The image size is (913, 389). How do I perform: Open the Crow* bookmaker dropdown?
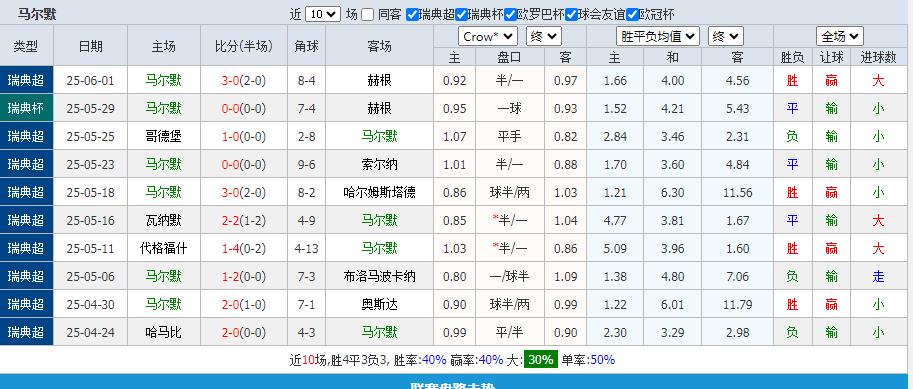point(488,37)
